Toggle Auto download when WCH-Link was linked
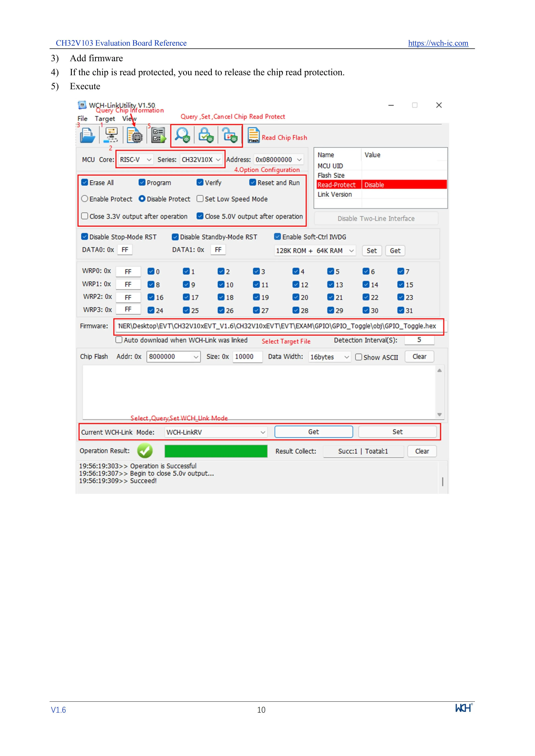This screenshot has height=756, width=535. 119,340
